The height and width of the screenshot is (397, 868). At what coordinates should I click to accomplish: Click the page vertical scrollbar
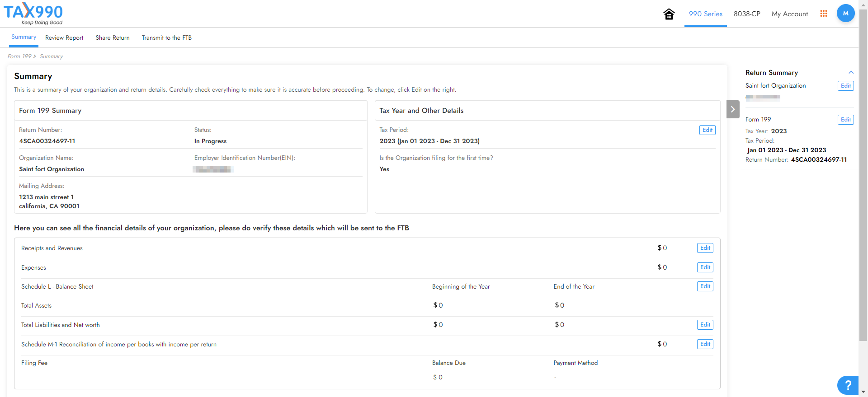[x=863, y=175]
